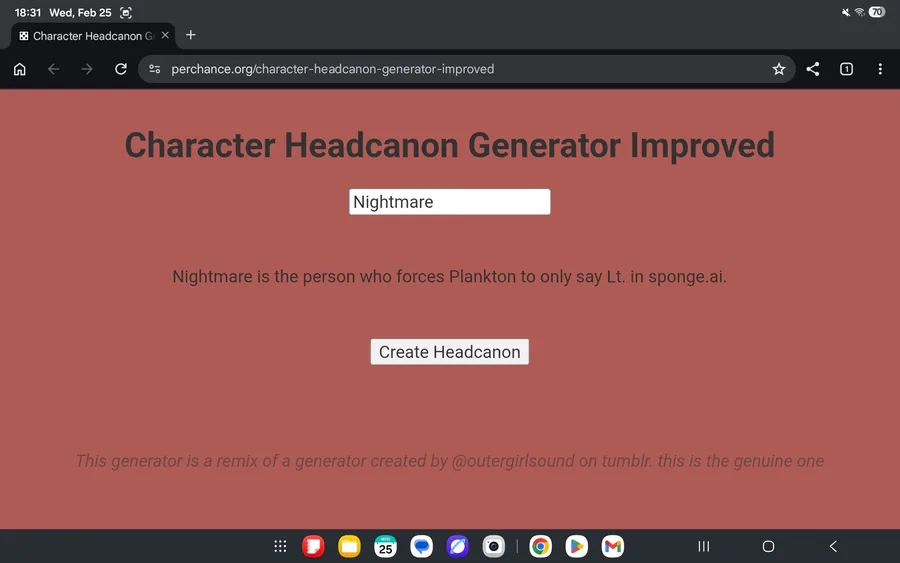
Task: Launch the red notes app in taskbar
Action: (x=313, y=546)
